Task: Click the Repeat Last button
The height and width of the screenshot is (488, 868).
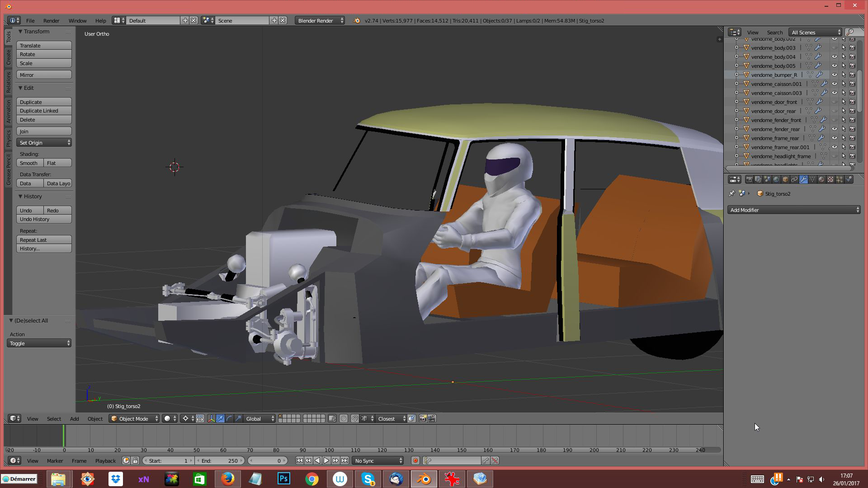Action: (x=44, y=239)
